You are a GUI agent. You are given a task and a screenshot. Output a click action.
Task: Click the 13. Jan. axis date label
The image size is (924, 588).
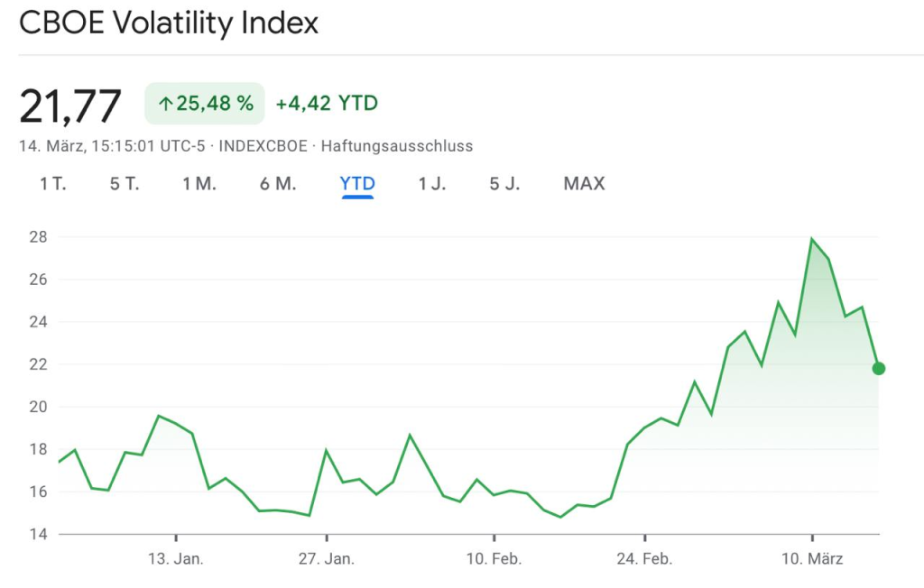[x=176, y=559]
